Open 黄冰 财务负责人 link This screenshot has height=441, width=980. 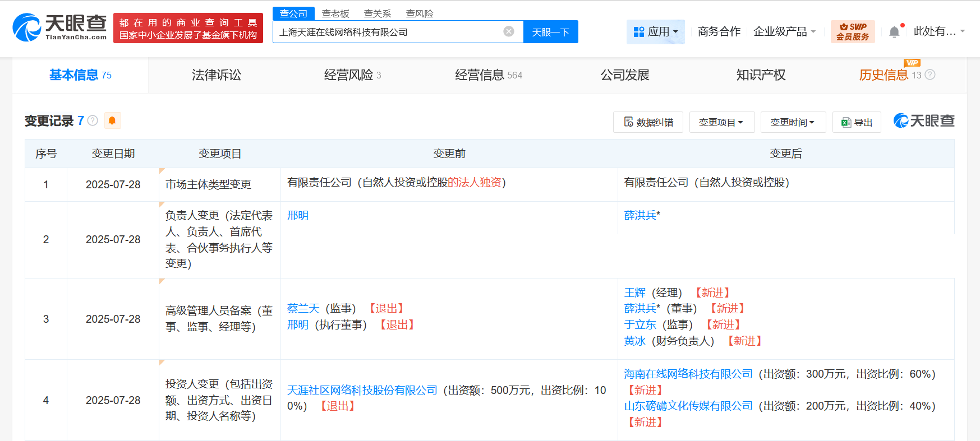(x=635, y=341)
